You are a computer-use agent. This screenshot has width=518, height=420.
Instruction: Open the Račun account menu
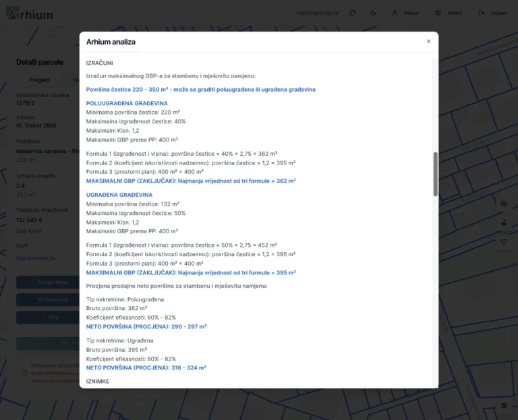(405, 13)
